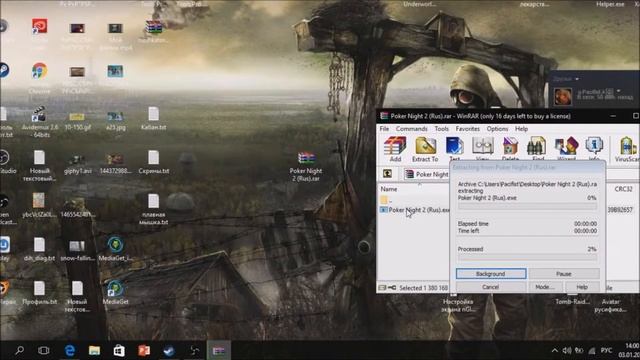Select the 10-150.gif desktop file
Viewport: 640px width, 360px height.
[77, 121]
